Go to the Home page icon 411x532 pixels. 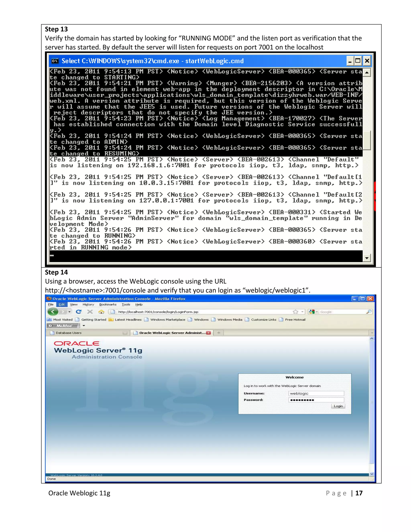(x=101, y=312)
